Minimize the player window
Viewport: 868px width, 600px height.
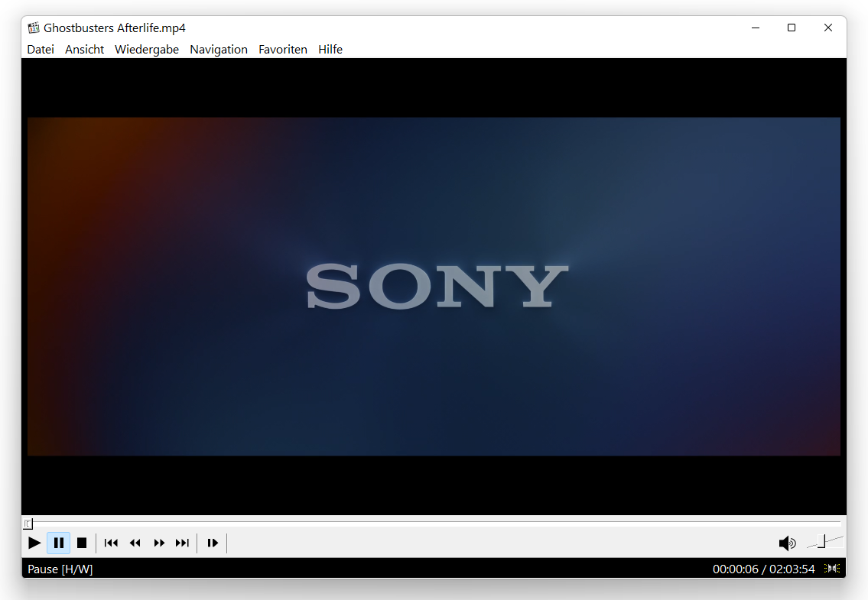pos(756,28)
